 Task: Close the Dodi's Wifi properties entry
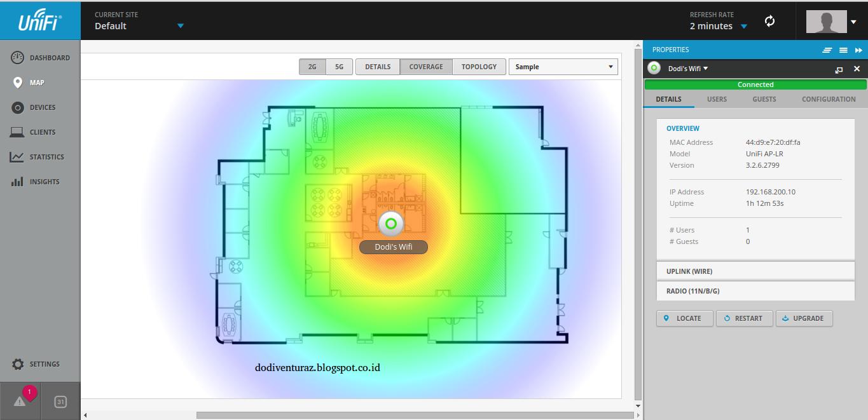click(857, 69)
